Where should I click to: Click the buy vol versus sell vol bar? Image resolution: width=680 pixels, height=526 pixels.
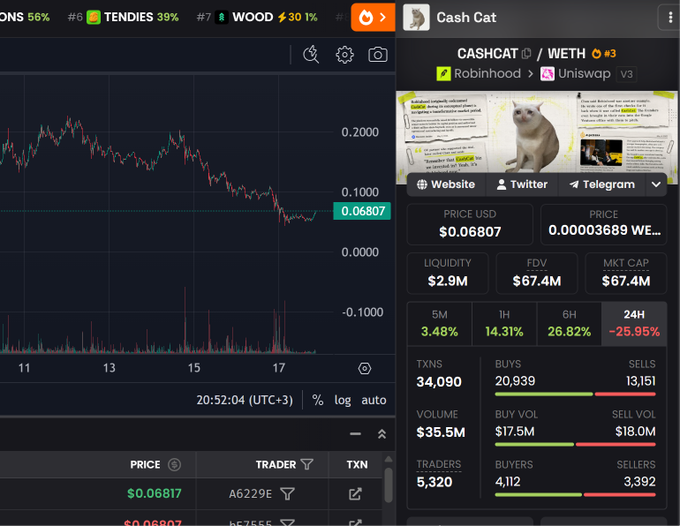coord(575,444)
